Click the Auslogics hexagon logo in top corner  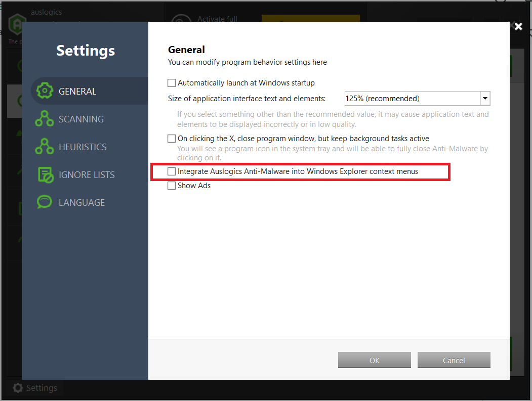pyautogui.click(x=17, y=24)
